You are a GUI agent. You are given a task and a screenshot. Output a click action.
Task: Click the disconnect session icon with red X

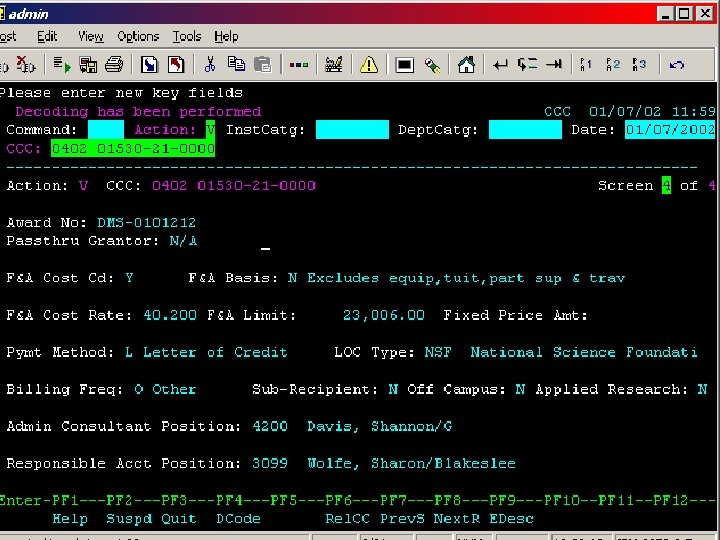click(x=26, y=64)
